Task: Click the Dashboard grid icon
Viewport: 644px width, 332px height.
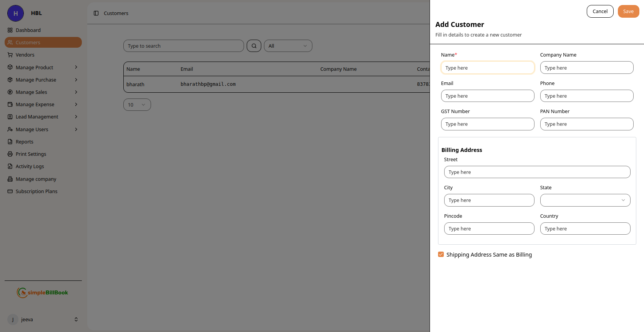Action: pos(10,30)
